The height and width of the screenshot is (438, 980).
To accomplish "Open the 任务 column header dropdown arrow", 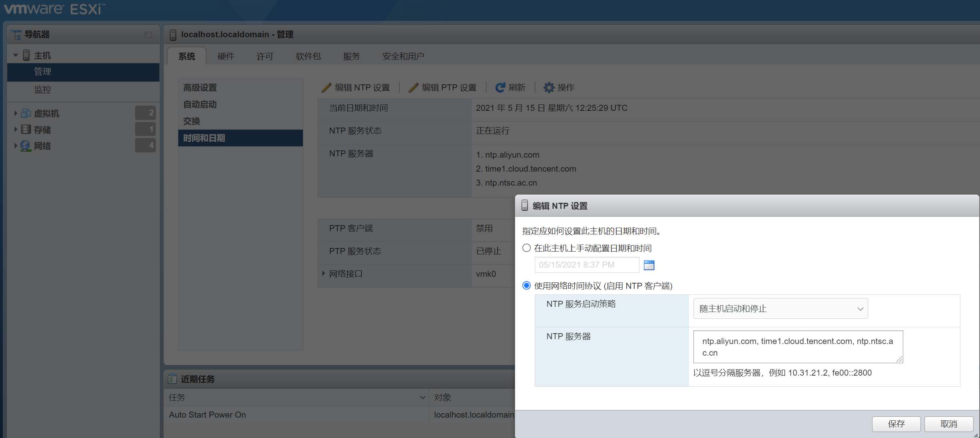I will [x=422, y=397].
